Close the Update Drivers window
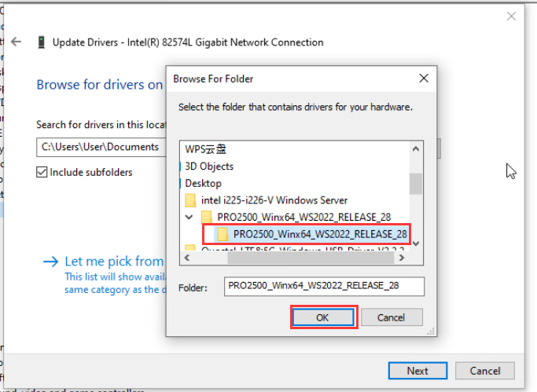Screen dimensions: 537x392 point(511,16)
